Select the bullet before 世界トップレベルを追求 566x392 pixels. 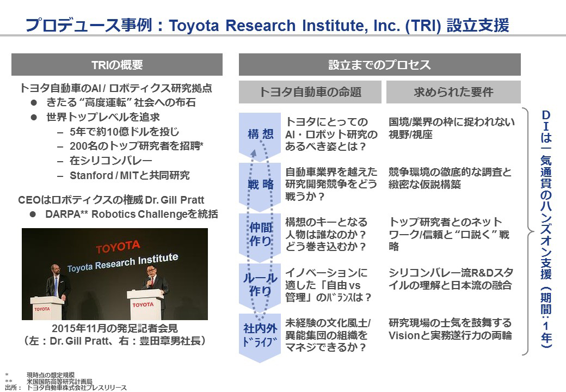click(x=34, y=117)
